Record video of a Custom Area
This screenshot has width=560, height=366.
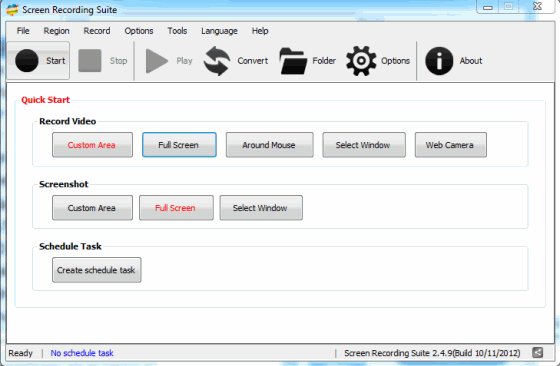pos(92,145)
